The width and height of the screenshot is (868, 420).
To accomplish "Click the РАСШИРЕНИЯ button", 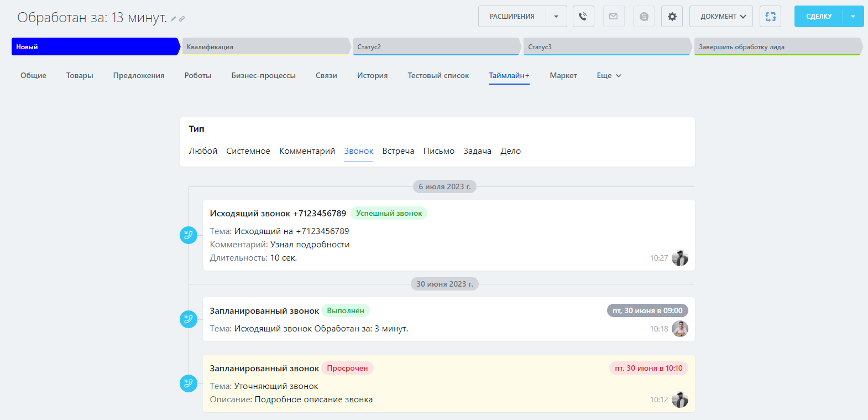I will click(512, 17).
